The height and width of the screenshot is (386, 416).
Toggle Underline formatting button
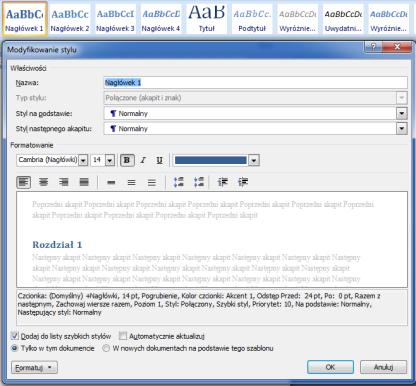159,160
